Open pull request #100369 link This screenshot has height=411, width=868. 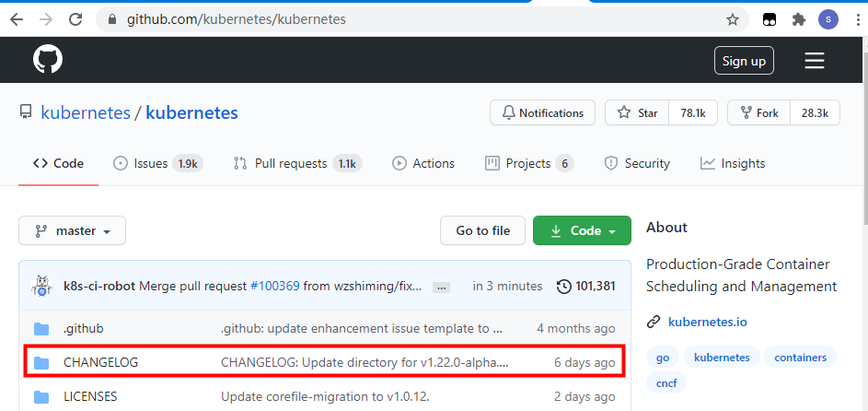pos(275,287)
